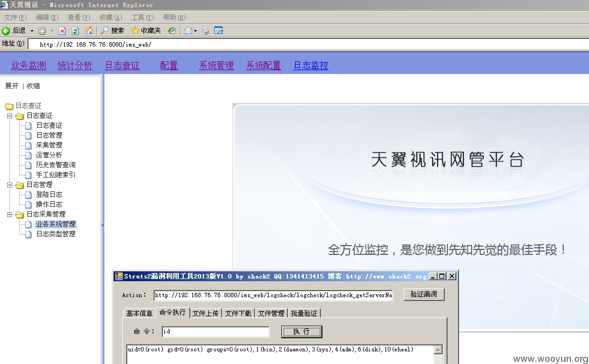Open the 帮助(H) menu

point(174,18)
